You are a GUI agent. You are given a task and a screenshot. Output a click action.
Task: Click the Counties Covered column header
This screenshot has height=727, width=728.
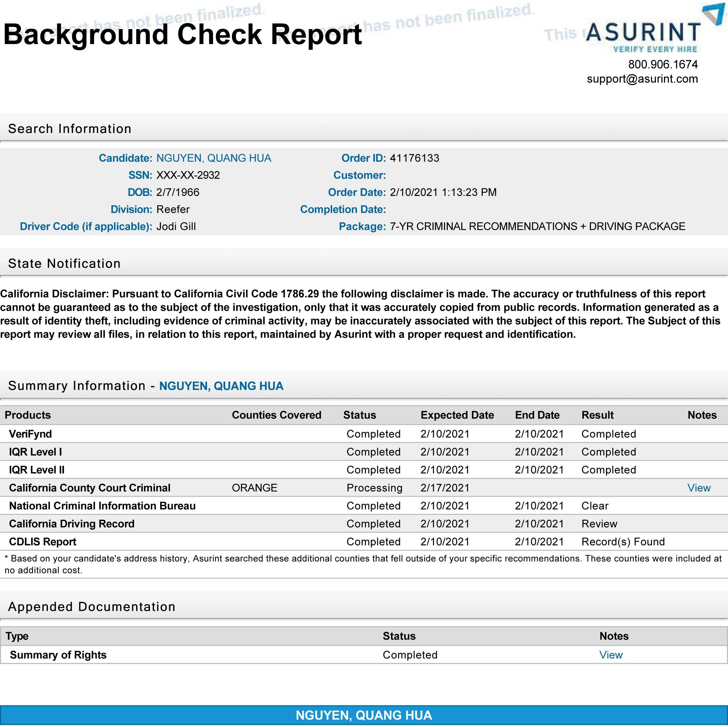click(x=277, y=415)
